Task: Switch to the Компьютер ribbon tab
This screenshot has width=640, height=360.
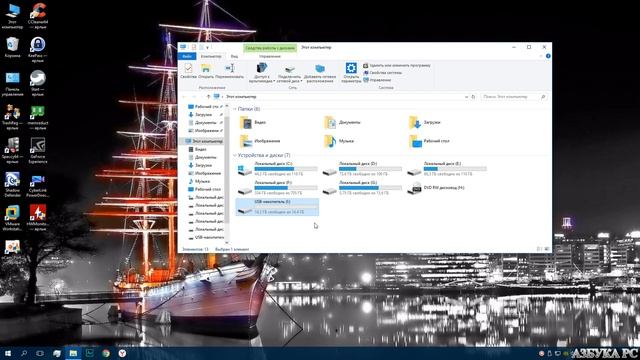Action: click(211, 56)
